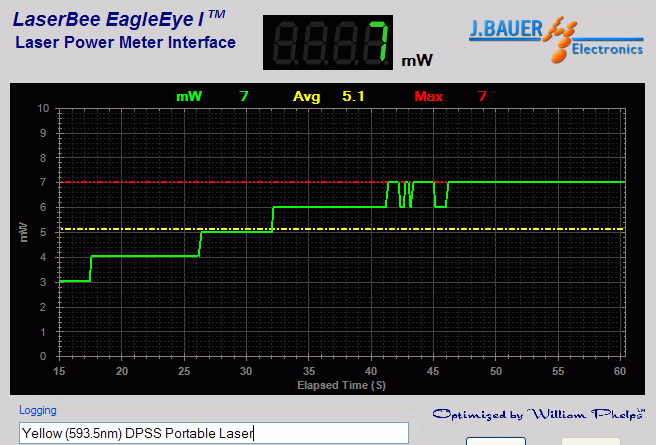Click the 'Laser Power Meter Interface' subtitle
The width and height of the screenshot is (656, 445).
click(126, 43)
